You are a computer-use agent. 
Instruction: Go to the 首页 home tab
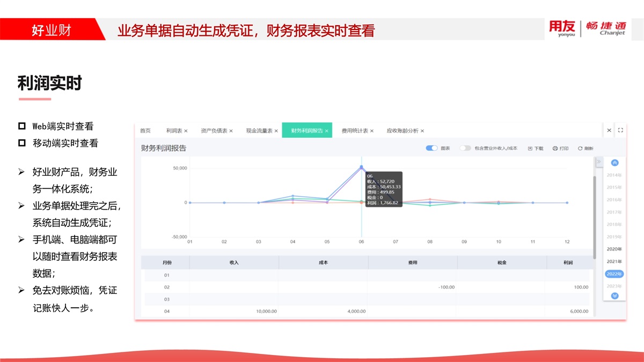point(145,131)
